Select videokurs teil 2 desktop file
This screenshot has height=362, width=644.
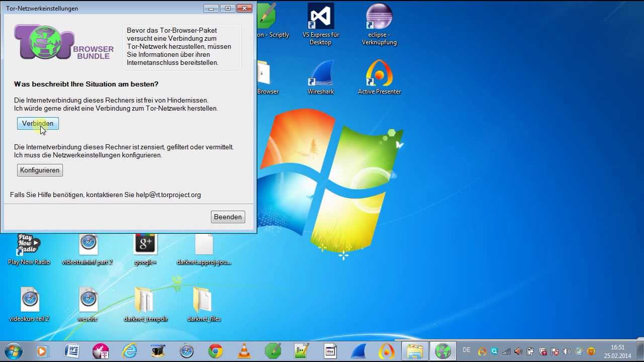(x=29, y=305)
